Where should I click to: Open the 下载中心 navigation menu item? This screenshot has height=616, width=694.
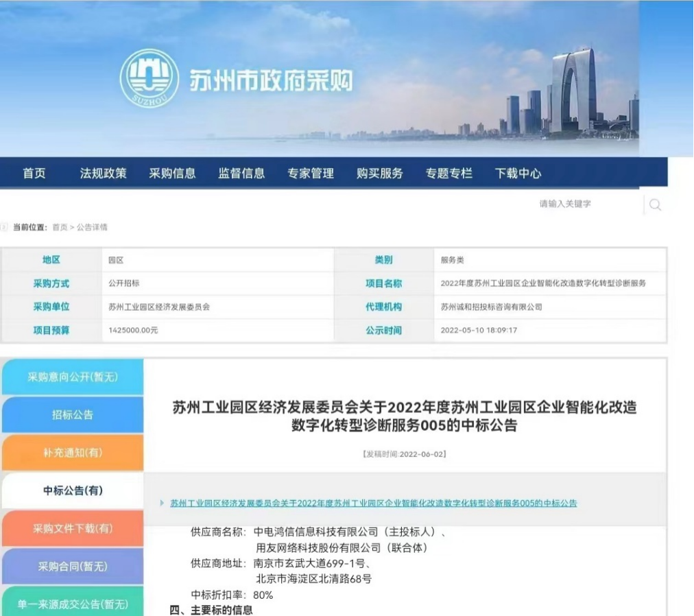517,174
